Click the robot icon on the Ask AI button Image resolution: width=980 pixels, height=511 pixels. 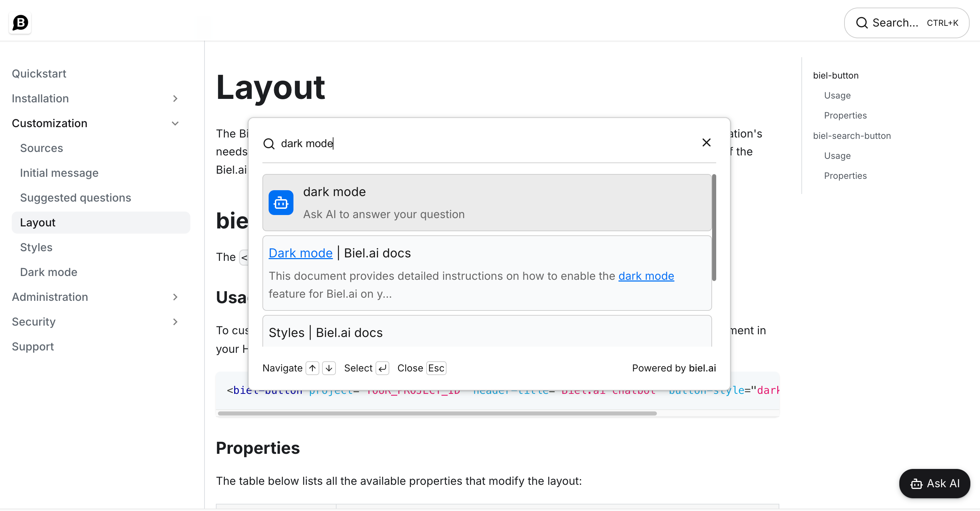[x=916, y=484]
